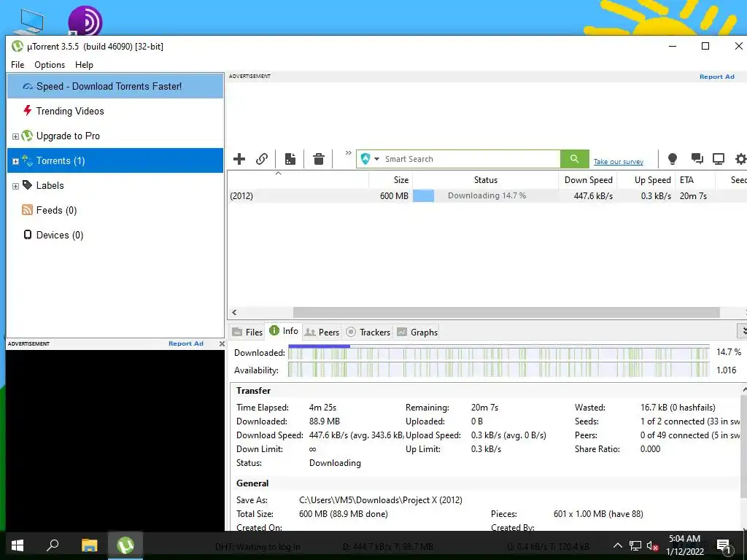The height and width of the screenshot is (560, 747).
Task: Open the File menu
Action: pos(18,65)
